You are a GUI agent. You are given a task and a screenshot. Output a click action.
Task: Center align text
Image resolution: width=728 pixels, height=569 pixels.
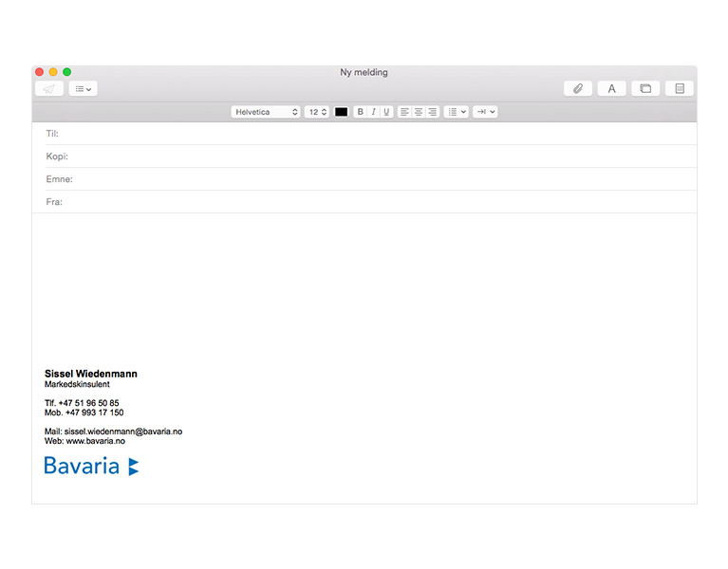419,112
